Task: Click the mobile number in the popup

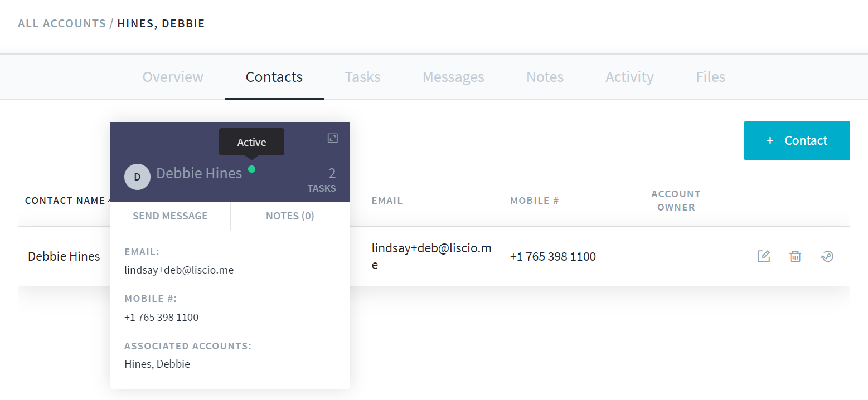Action: click(x=162, y=318)
